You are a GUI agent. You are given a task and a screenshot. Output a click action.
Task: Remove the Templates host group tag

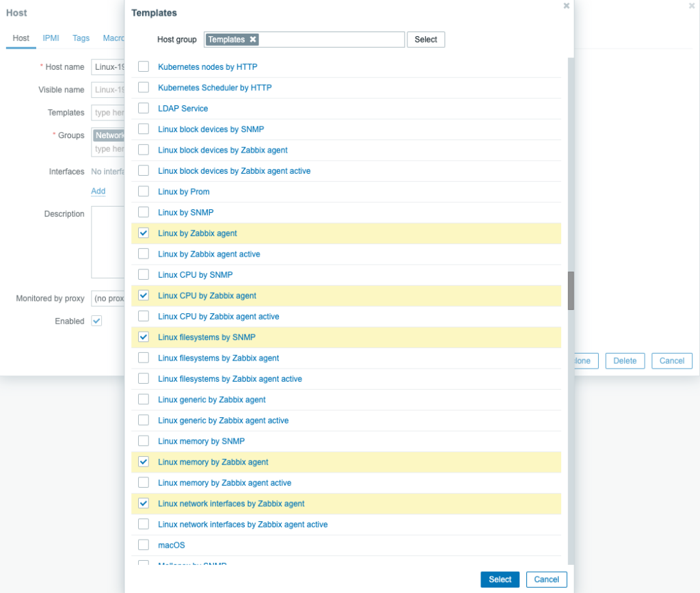(253, 39)
